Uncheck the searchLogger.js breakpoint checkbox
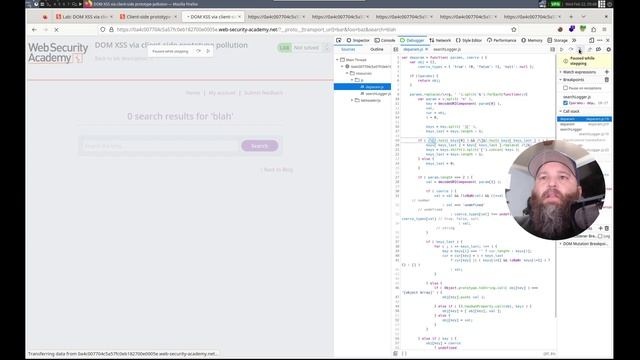The image size is (640, 360). click(565, 103)
